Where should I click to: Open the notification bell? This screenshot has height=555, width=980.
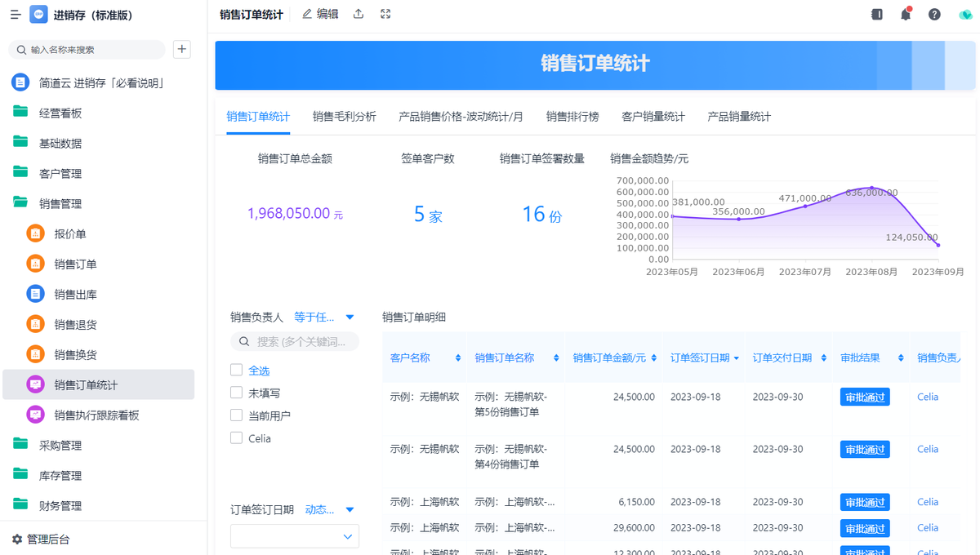pos(905,15)
